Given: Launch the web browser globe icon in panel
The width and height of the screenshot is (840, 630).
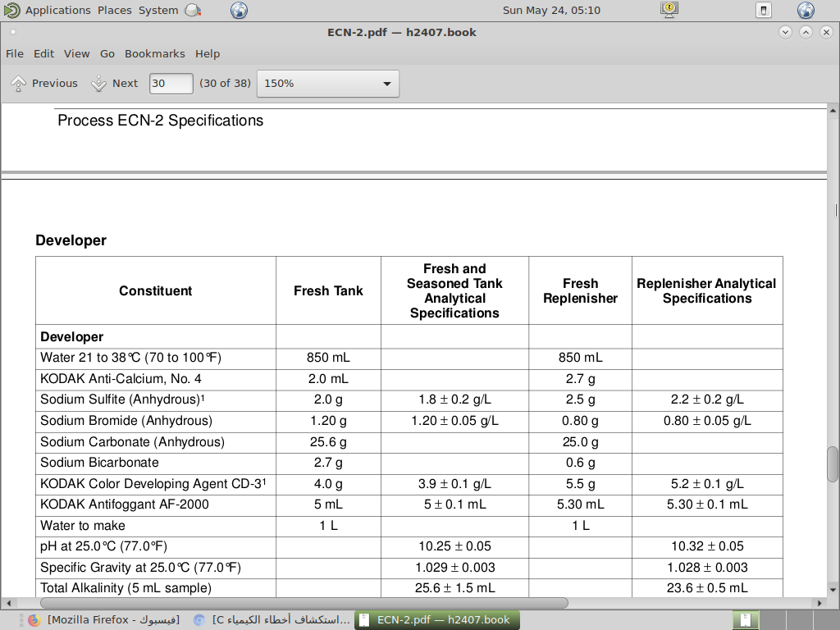Looking at the screenshot, I should [239, 10].
